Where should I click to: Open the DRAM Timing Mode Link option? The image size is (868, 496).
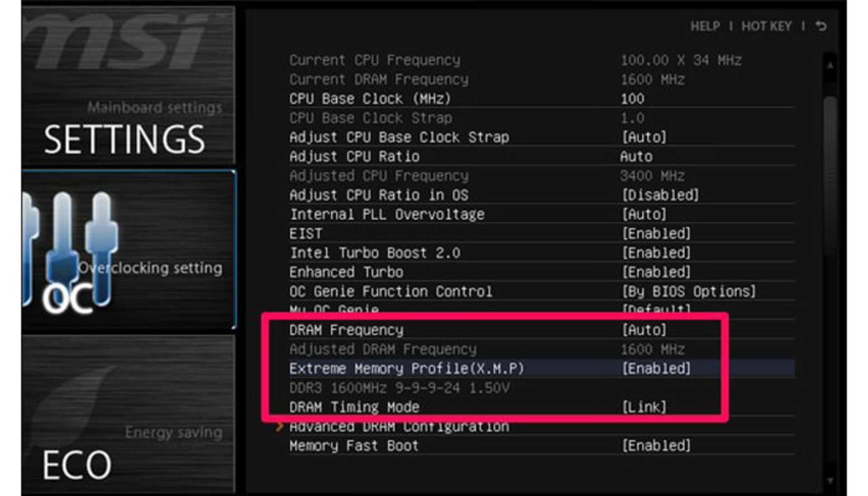pos(644,407)
